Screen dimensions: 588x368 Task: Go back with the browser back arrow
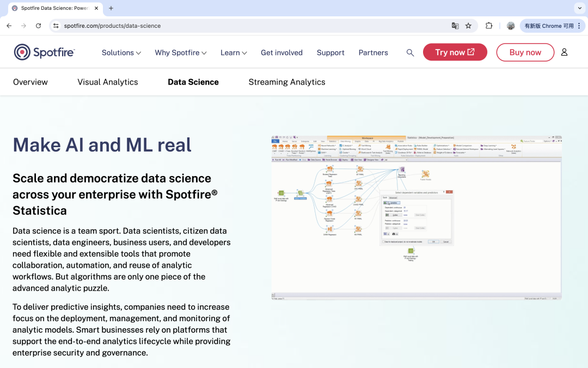(x=9, y=26)
